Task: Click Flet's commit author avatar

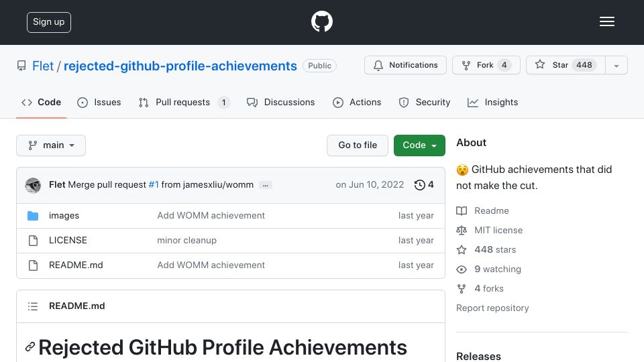Action: click(x=33, y=185)
